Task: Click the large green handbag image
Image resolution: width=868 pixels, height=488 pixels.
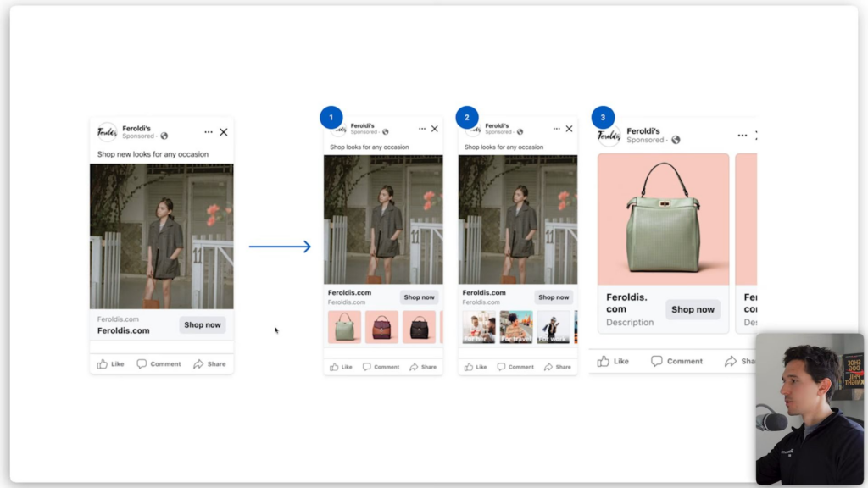Action: click(663, 219)
